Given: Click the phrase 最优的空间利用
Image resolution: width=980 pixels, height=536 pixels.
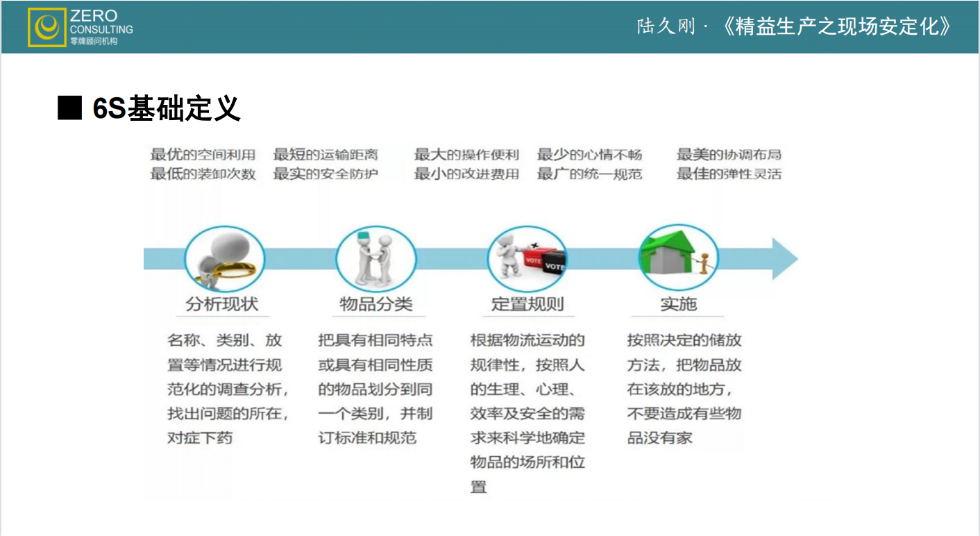Looking at the screenshot, I should click(203, 154).
